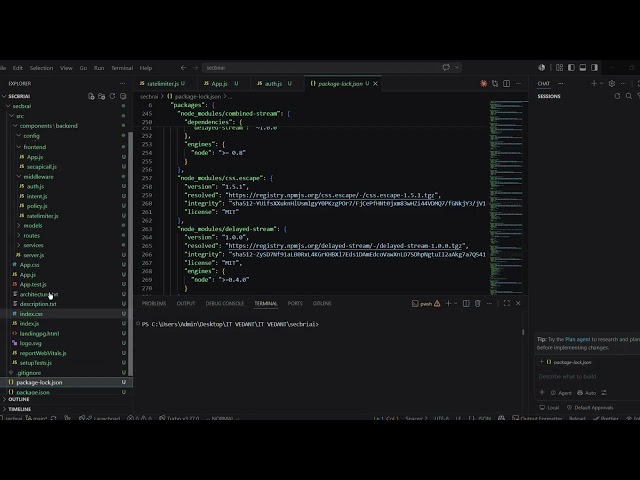Screen dimensions: 640x480
Task: Open policy.js in middleware folder
Action: click(37, 206)
